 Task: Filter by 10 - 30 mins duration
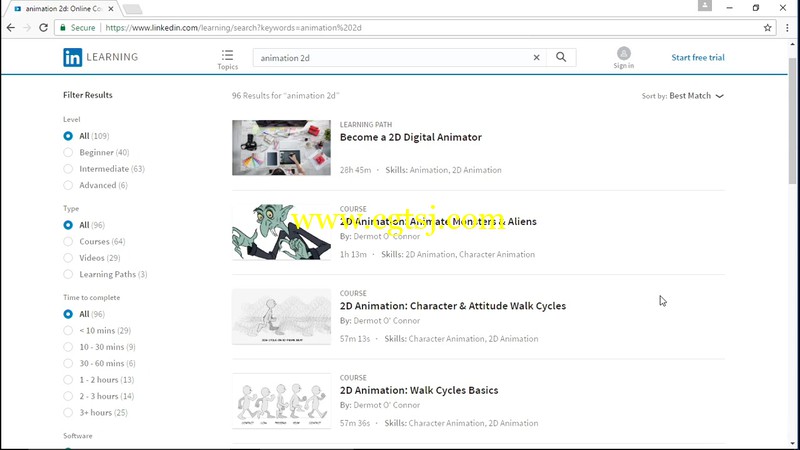68,347
